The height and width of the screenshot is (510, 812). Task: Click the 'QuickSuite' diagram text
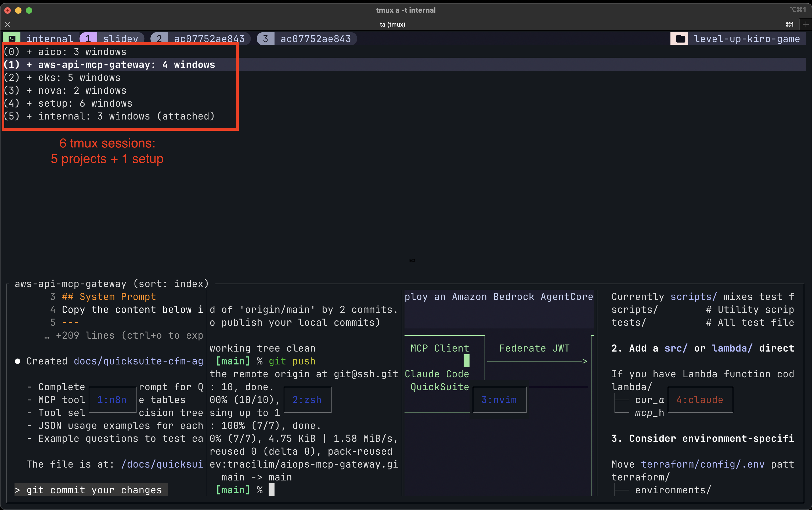tap(440, 387)
